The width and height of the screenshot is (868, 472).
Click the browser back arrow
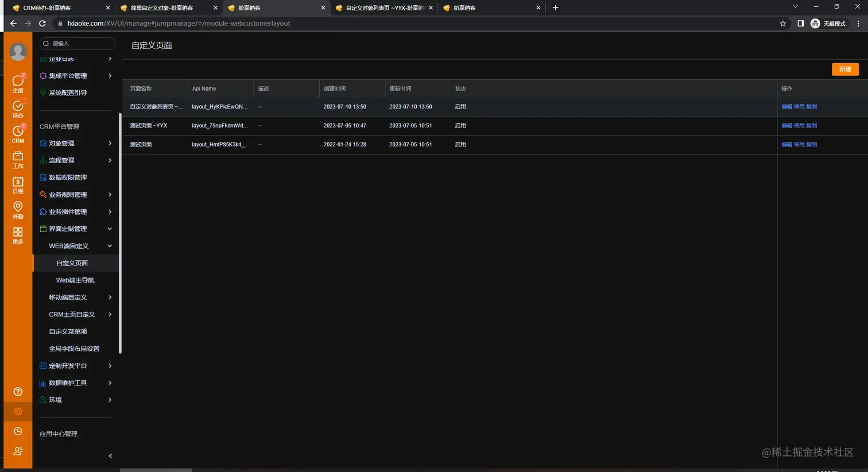13,24
